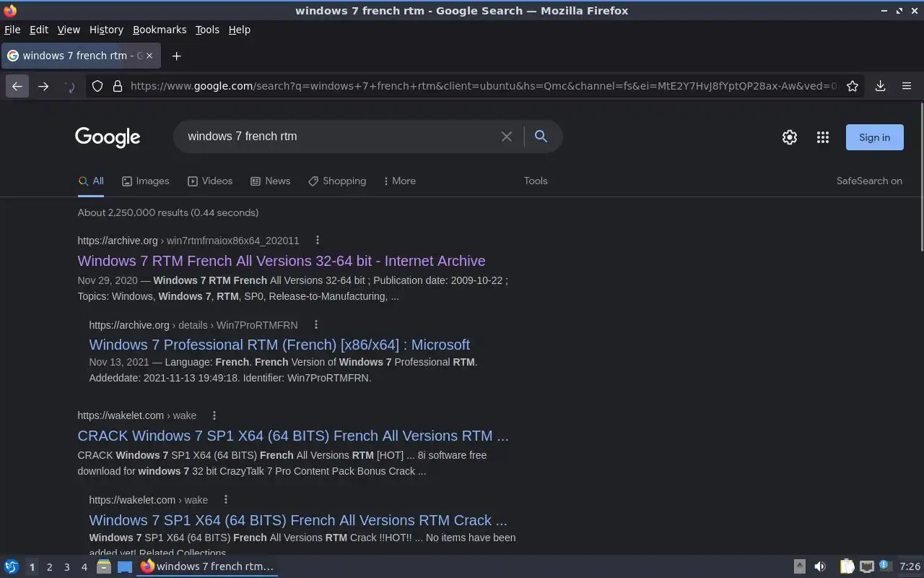
Task: Open the Google apps grid
Action: click(x=823, y=137)
